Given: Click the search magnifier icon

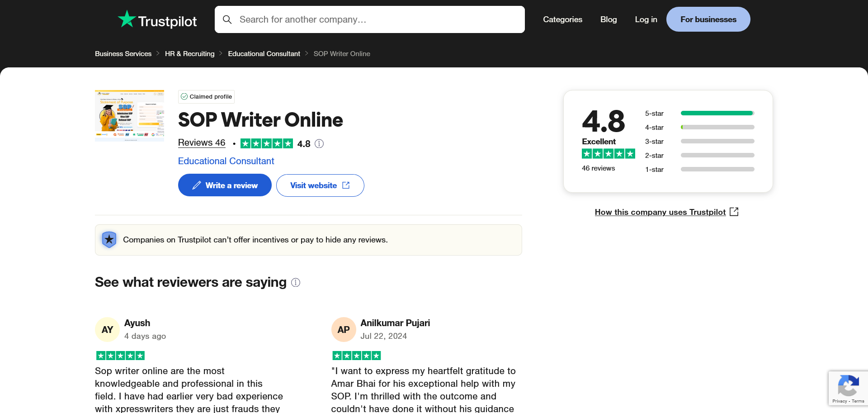Looking at the screenshot, I should [227, 19].
